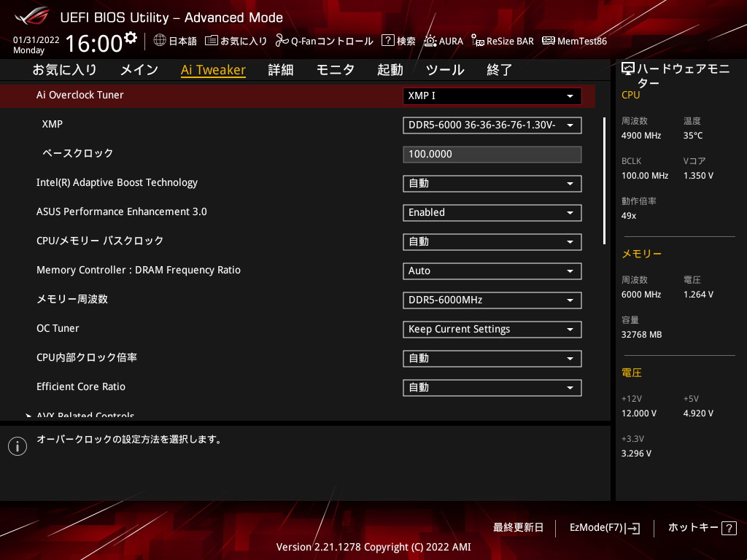Click the +3.3V 3.296 V reading

click(636, 454)
